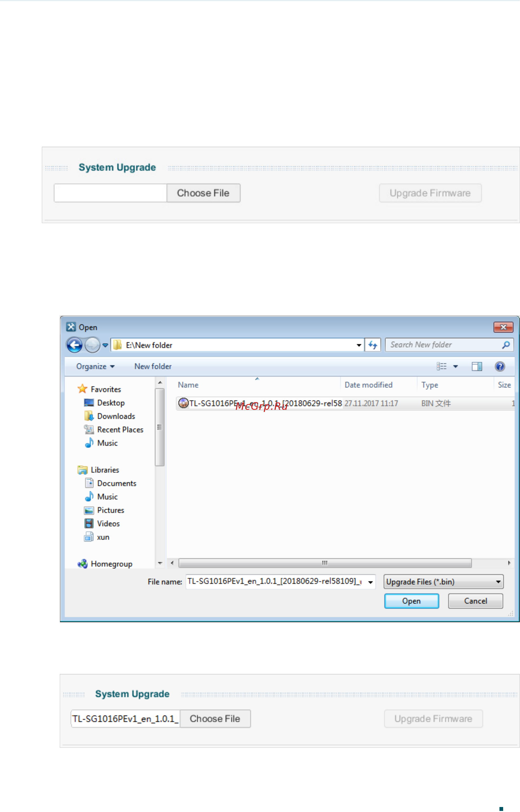Close the Open dialog with X
Image resolution: width=520 pixels, height=812 pixels.
503,327
